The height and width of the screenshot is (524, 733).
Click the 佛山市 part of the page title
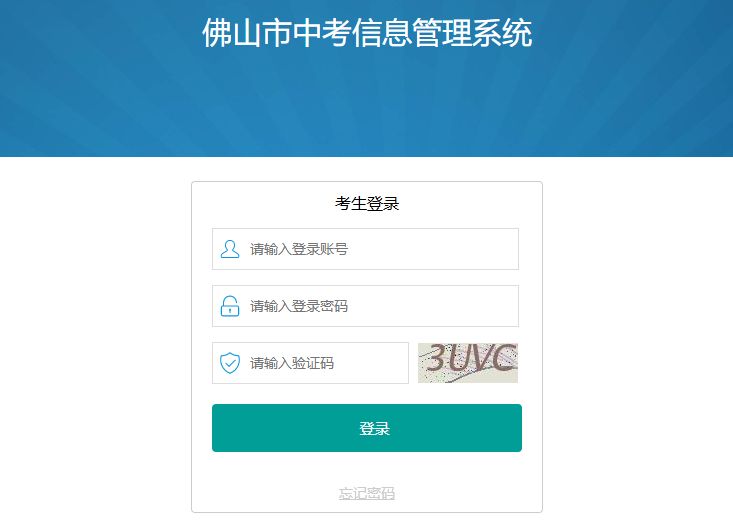pos(247,33)
